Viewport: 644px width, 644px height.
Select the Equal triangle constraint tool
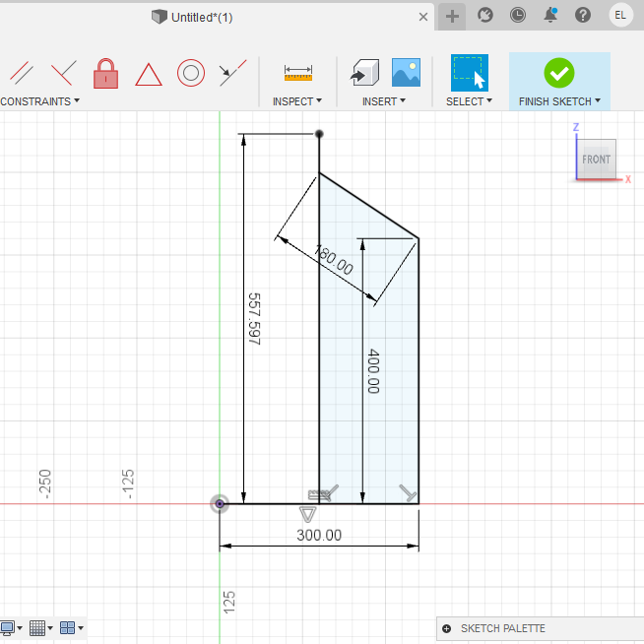[x=149, y=74]
